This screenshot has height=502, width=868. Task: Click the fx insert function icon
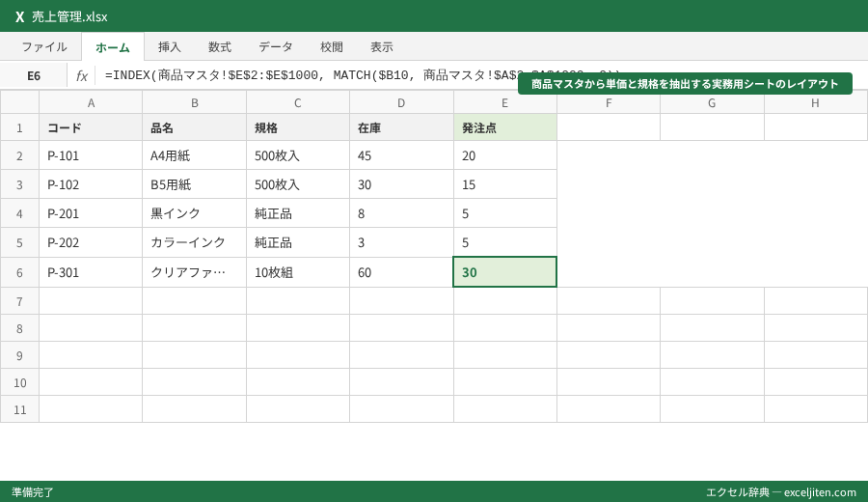click(x=82, y=75)
